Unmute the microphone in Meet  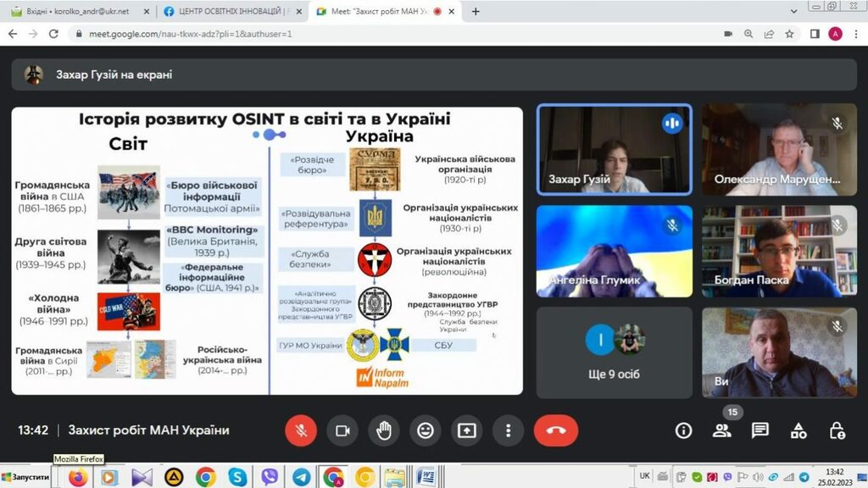300,430
